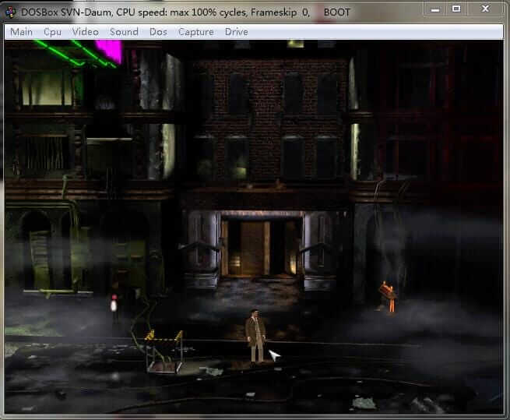Image resolution: width=510 pixels, height=420 pixels.
Task: Close the DOSBox window
Action: click(x=487, y=9)
